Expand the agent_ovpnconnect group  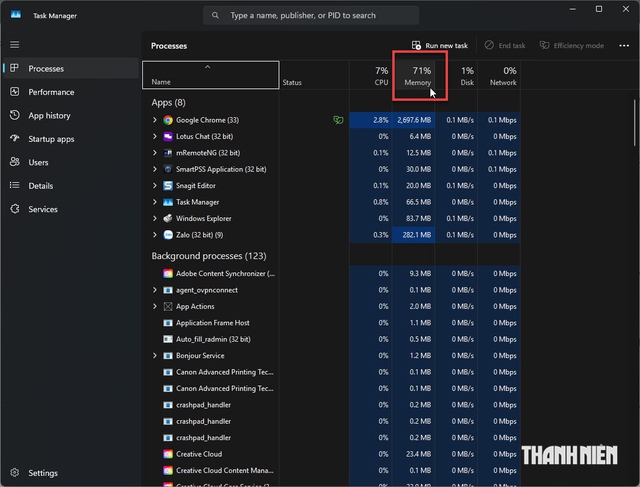pyautogui.click(x=155, y=290)
